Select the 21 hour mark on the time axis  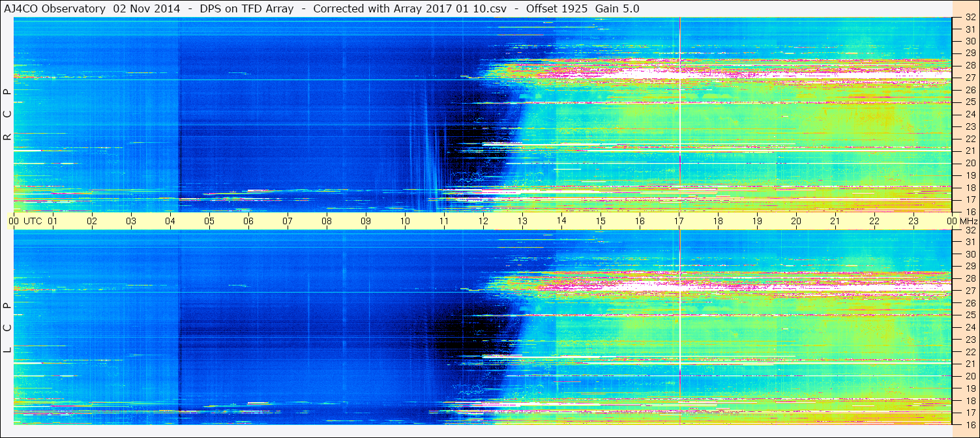(835, 221)
